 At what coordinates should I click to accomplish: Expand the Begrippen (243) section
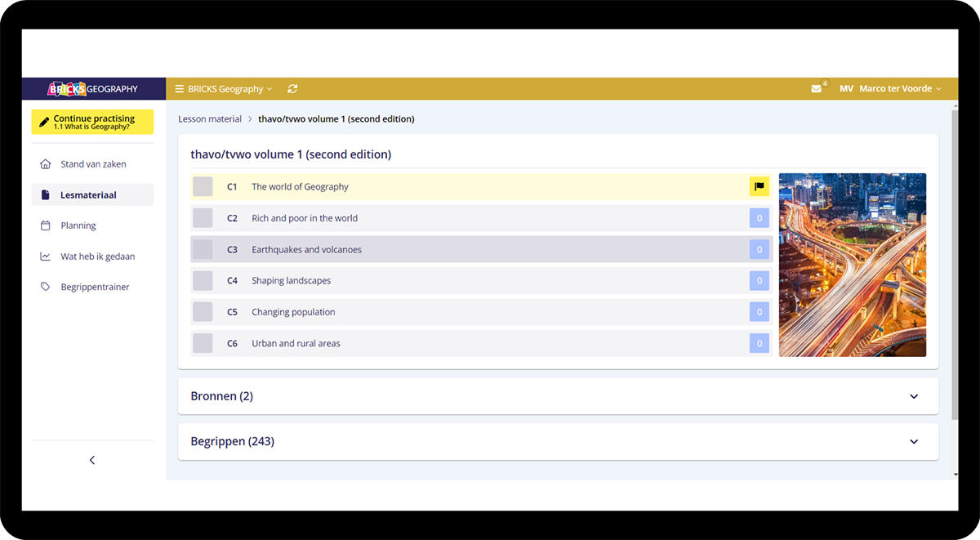[913, 441]
